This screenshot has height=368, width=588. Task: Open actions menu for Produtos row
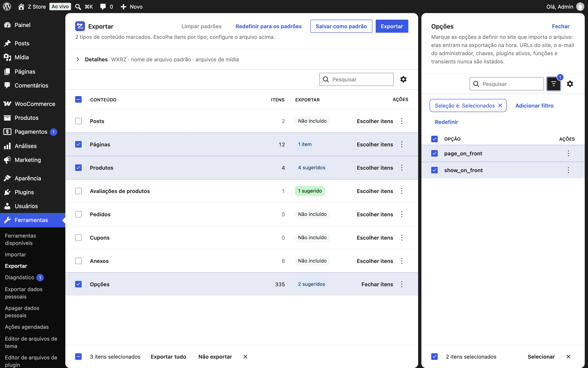tap(402, 168)
